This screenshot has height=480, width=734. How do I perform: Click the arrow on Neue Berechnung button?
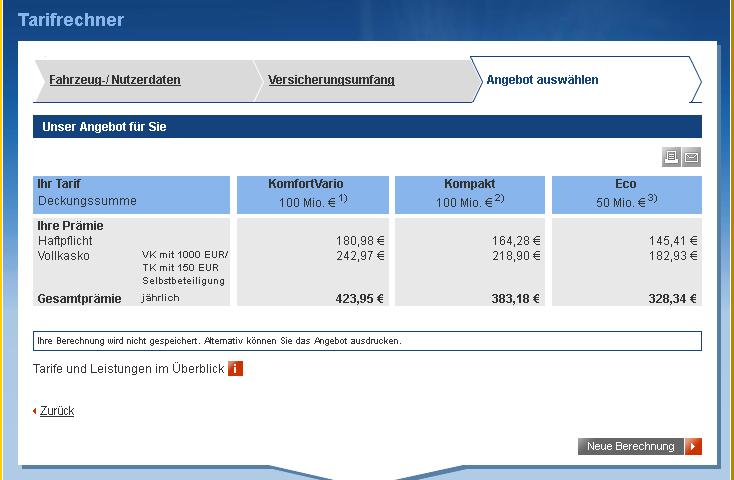click(694, 446)
